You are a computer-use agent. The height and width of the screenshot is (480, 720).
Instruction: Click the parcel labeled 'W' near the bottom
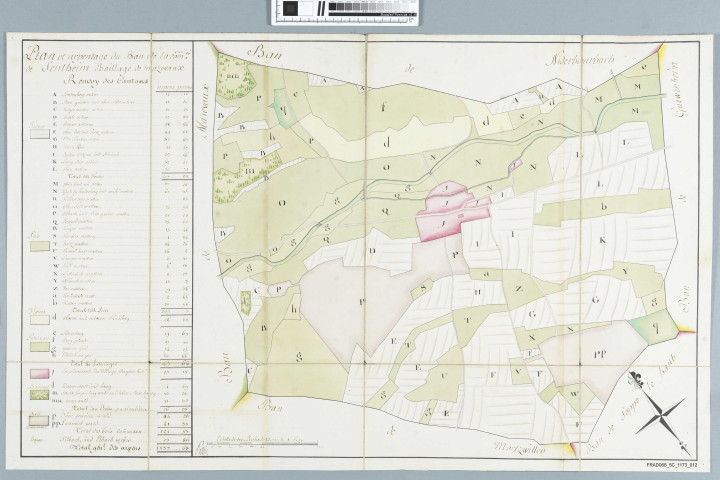[x=572, y=394]
